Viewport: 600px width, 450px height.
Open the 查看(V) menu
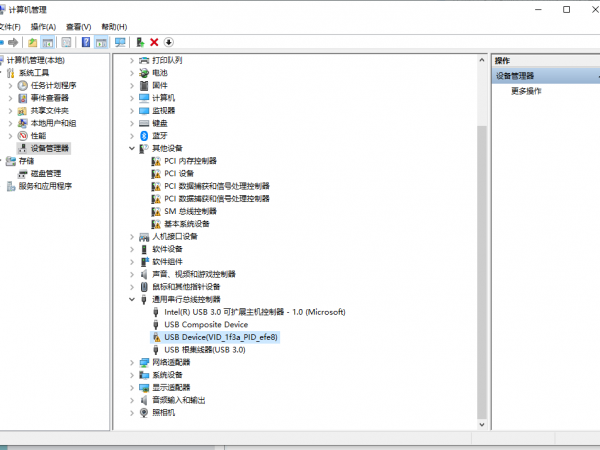click(78, 27)
